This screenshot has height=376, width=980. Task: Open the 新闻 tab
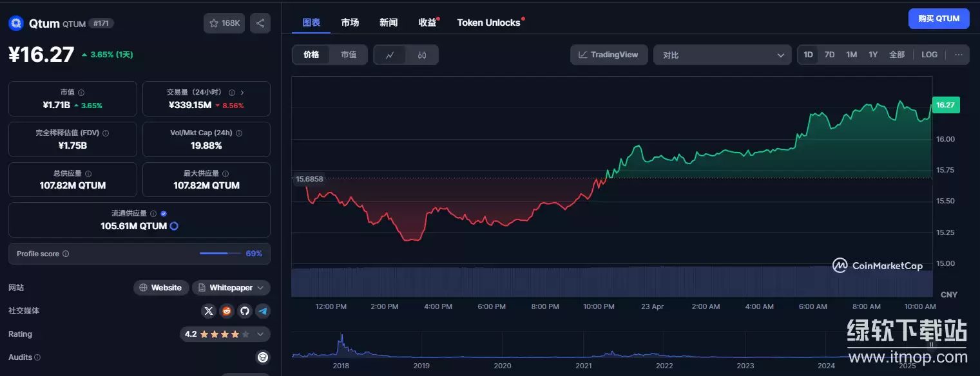389,23
